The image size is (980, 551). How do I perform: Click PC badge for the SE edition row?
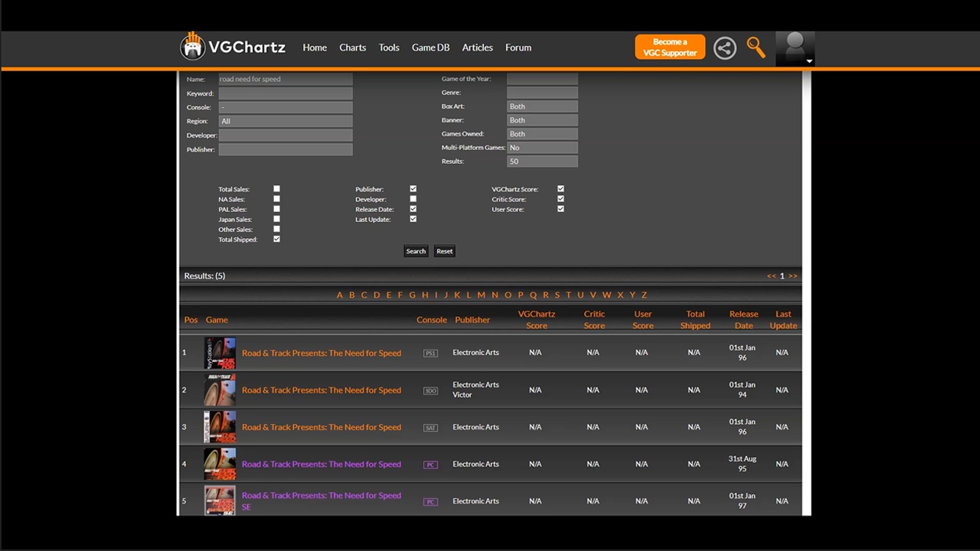click(x=430, y=502)
